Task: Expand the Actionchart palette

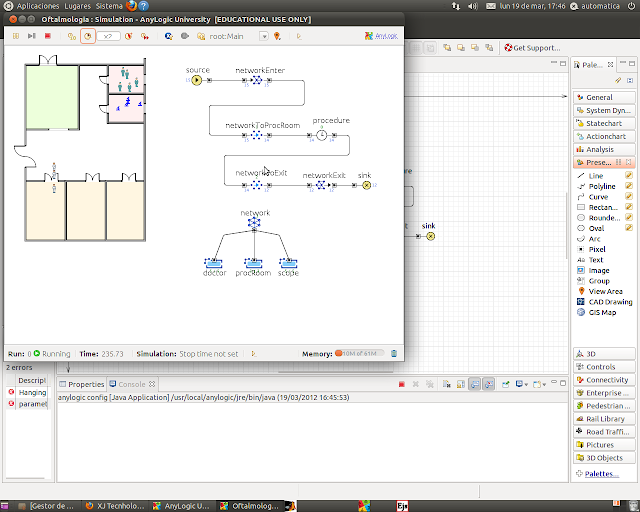Action: point(604,136)
